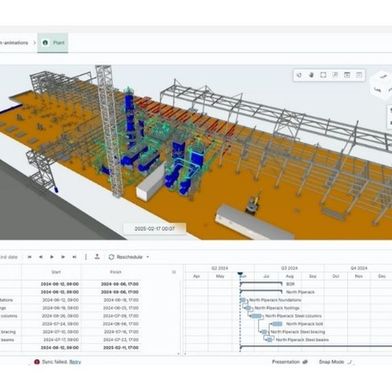
Task: Click the current date marker on Gantt timeline
Action: click(x=240, y=274)
